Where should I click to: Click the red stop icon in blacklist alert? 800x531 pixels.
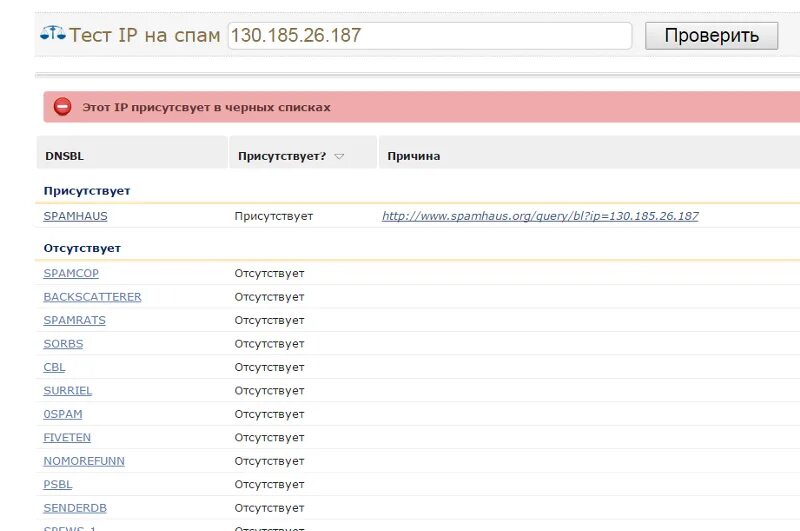pos(63,107)
